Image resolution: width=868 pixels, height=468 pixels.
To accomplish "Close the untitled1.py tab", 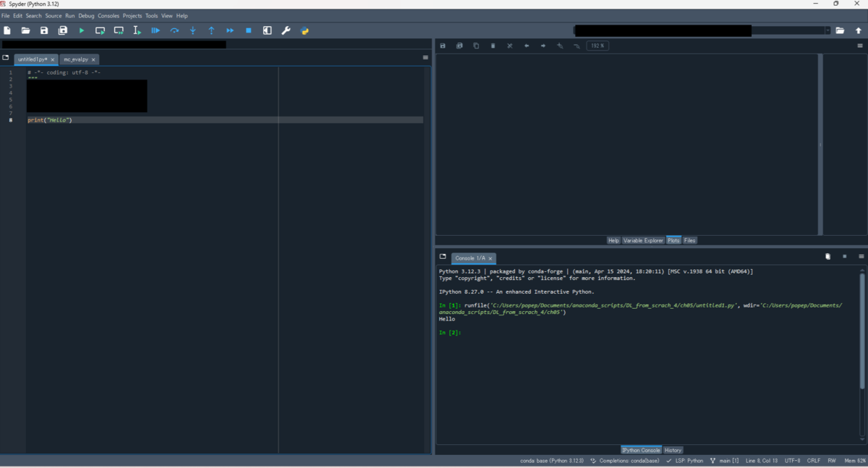I will pyautogui.click(x=53, y=59).
